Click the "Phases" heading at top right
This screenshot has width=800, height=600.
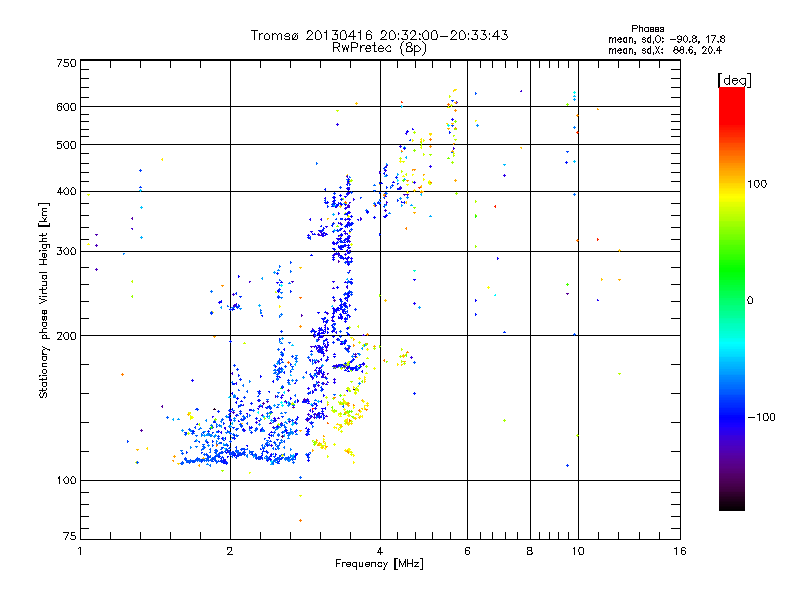tap(647, 29)
